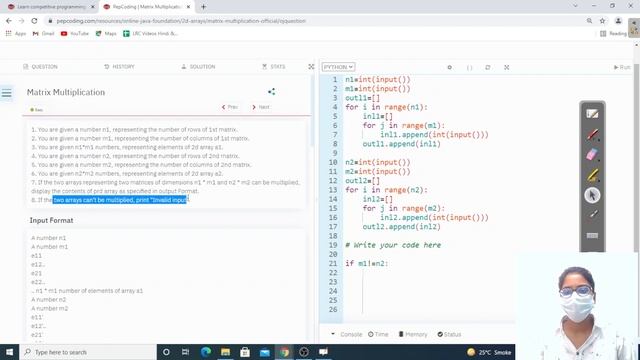Open Mail app from taskbar

click(x=264, y=352)
